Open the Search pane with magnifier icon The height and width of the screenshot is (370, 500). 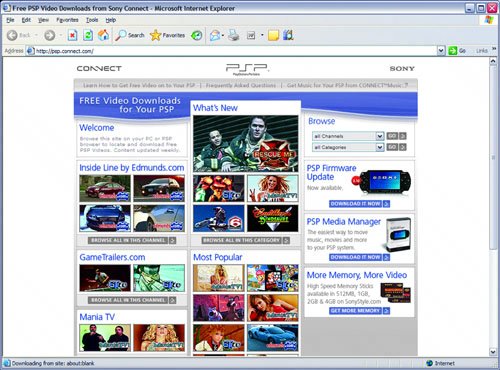pyautogui.click(x=130, y=35)
